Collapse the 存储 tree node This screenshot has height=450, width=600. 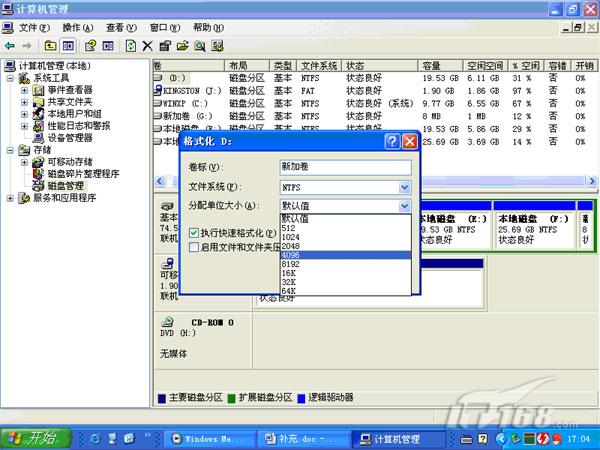click(11, 150)
